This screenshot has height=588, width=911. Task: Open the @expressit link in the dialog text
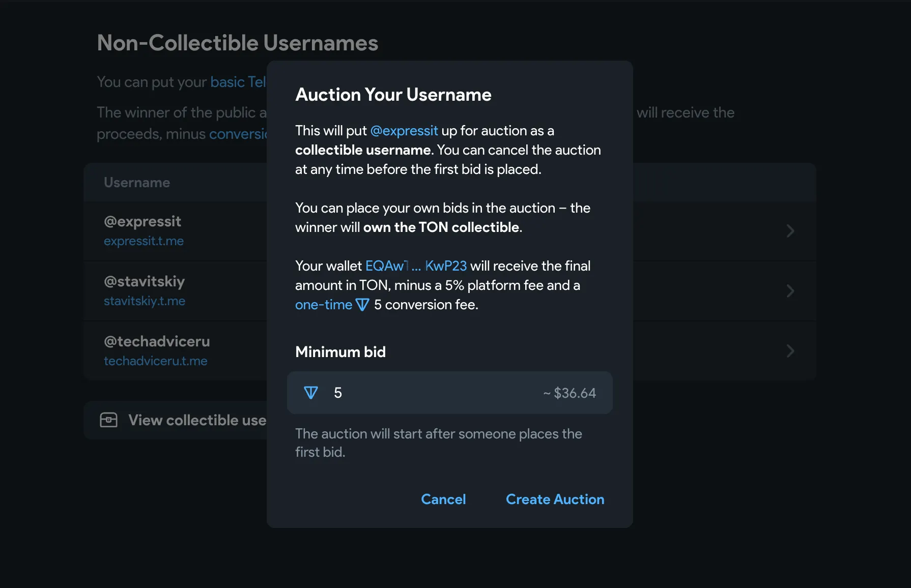pos(404,131)
